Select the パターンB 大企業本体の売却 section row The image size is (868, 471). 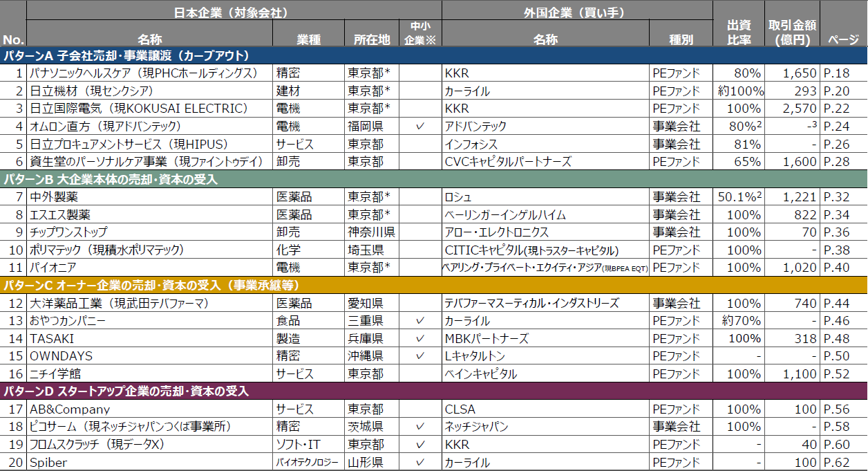coord(433,180)
